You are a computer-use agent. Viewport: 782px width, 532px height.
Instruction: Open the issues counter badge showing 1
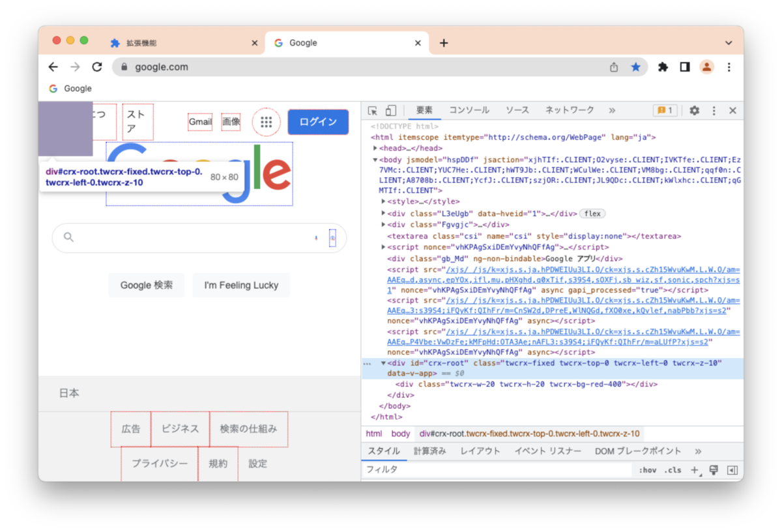tap(664, 110)
